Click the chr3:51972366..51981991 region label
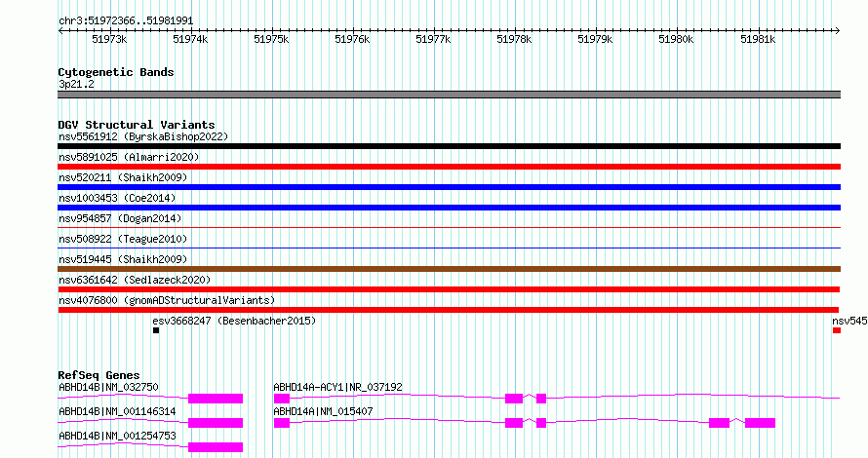This screenshot has height=458, width=868. 126,20
